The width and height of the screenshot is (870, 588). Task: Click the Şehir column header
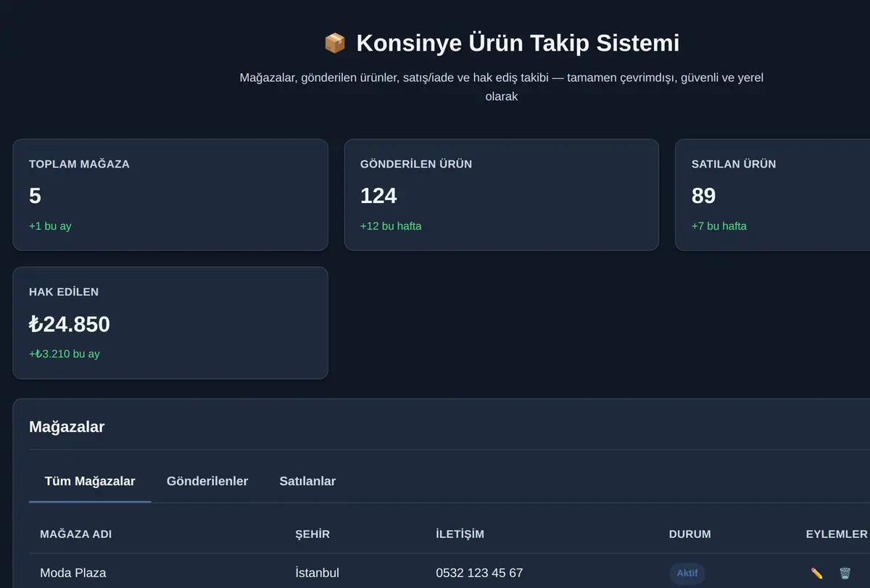coord(312,534)
